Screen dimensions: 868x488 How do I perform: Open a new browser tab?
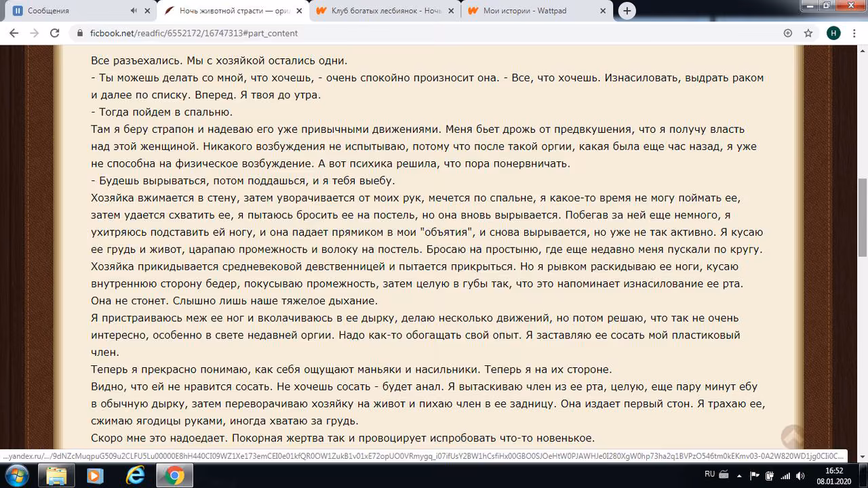click(627, 11)
